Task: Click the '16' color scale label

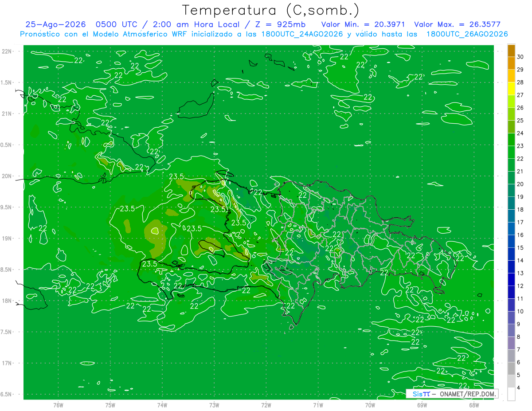Action: coord(520,235)
